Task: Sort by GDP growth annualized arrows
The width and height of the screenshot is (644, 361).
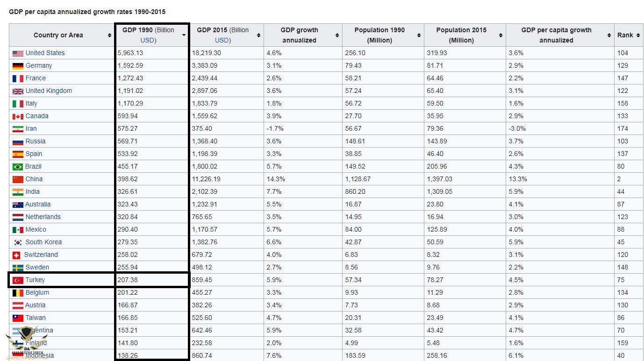Action: (x=337, y=35)
